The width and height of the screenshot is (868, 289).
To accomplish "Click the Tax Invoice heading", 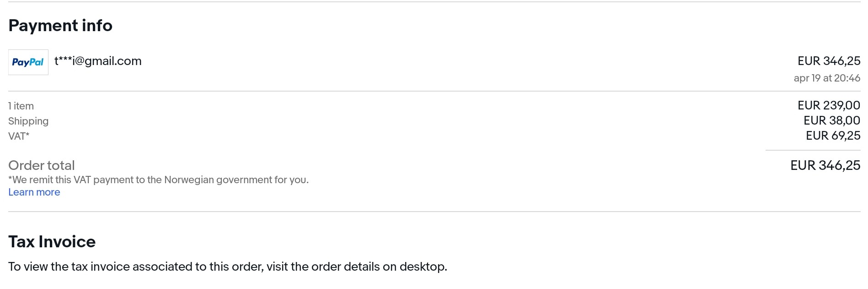I will [x=52, y=242].
